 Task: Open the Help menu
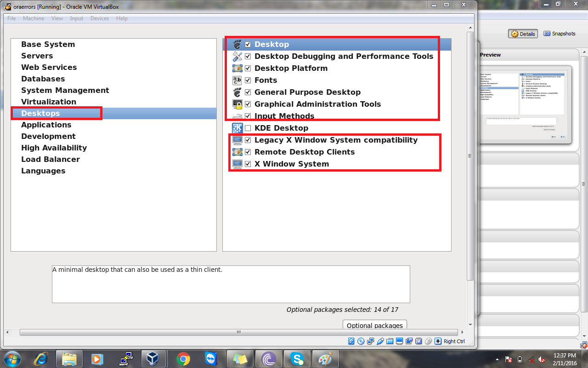(x=122, y=18)
